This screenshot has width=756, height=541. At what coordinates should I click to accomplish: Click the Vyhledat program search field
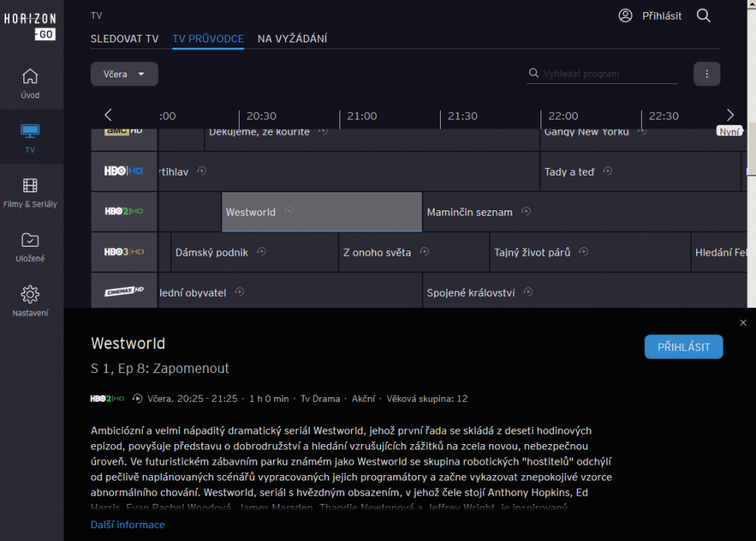click(609, 73)
